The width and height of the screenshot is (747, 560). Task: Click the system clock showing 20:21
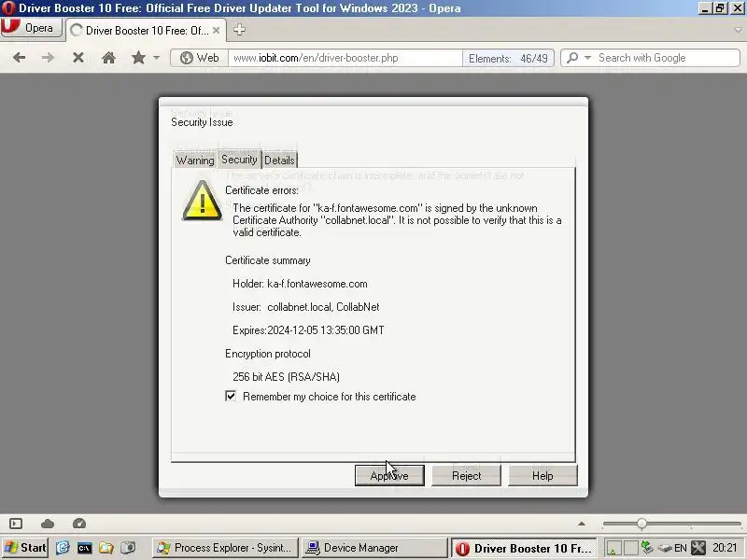tap(725, 548)
